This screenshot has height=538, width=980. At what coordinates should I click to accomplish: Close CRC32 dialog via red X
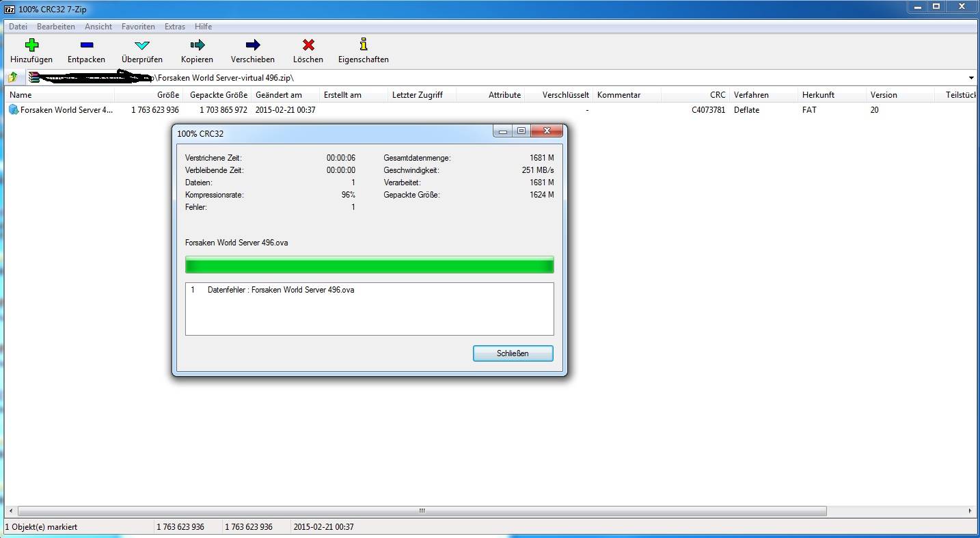click(x=547, y=131)
